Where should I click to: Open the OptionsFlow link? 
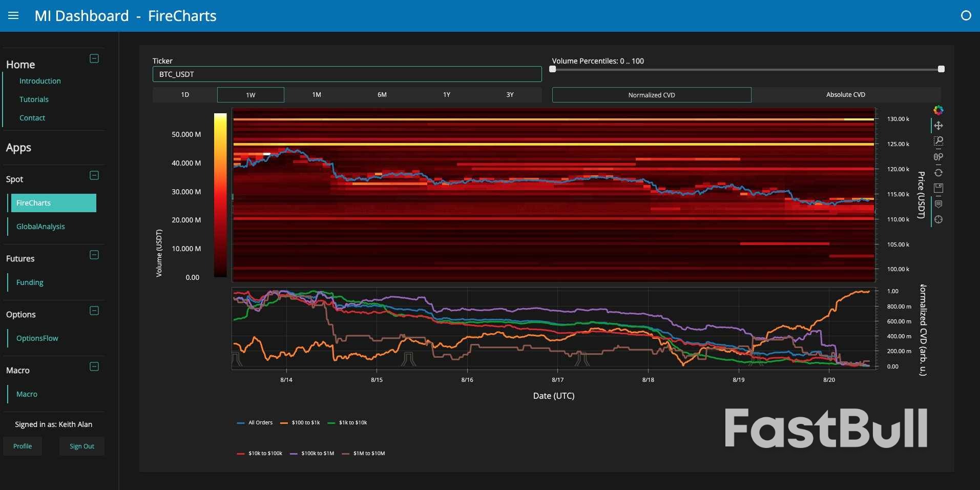pyautogui.click(x=37, y=338)
